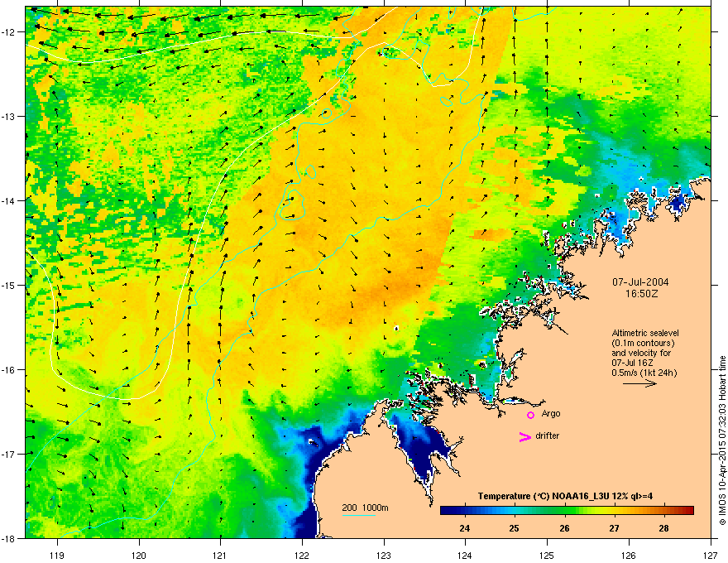This screenshot has height=563, width=728.
Task: Click the latitude axis label -15
Action: point(9,285)
